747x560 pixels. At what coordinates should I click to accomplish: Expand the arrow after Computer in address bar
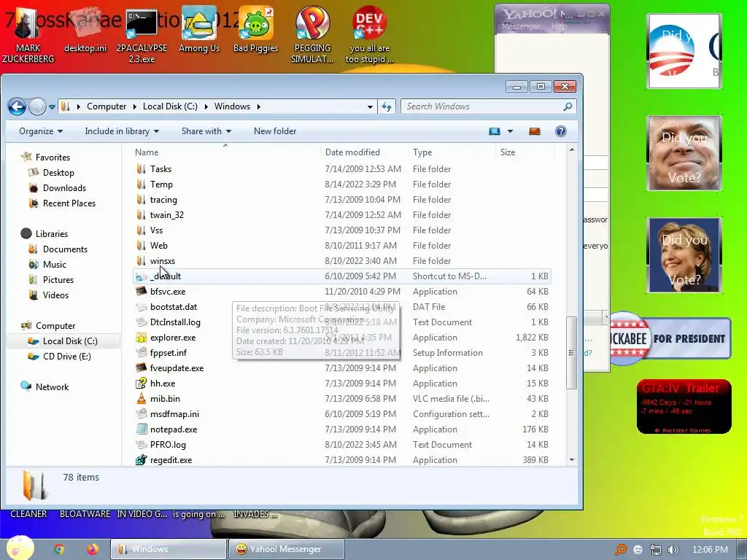[x=135, y=106]
